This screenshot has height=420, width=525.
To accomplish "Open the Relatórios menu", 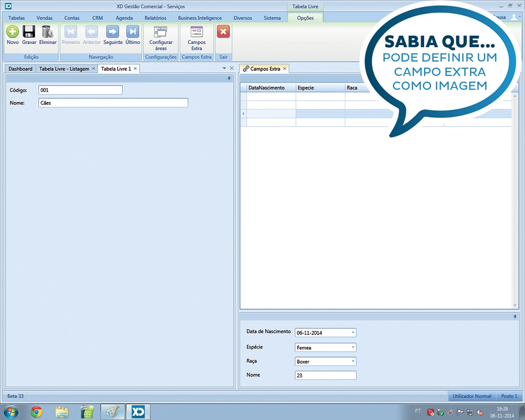I will [155, 18].
